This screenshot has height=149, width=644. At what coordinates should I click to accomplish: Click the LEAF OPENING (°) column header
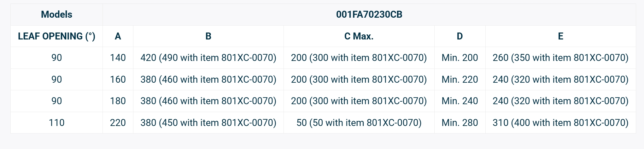[x=56, y=36]
